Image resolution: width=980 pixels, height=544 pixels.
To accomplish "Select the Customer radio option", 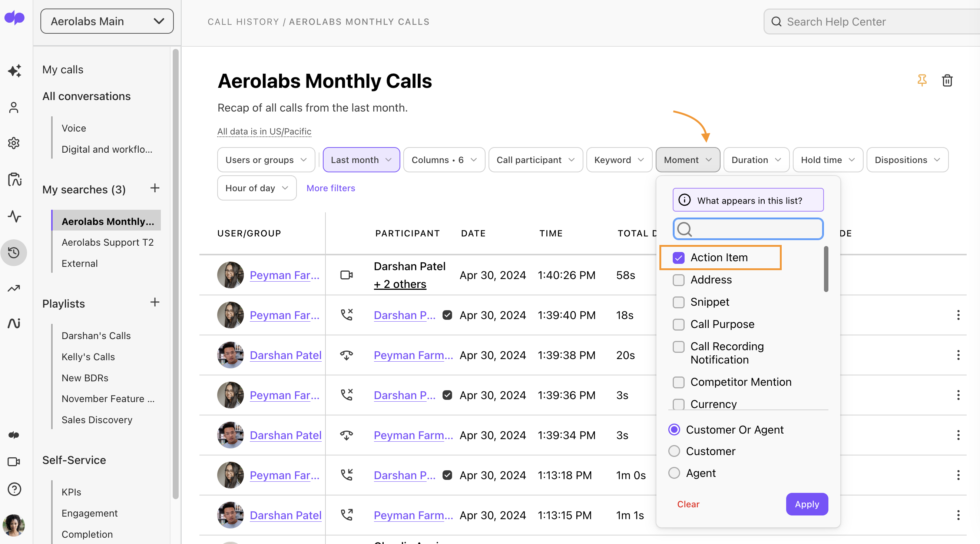I will click(674, 451).
